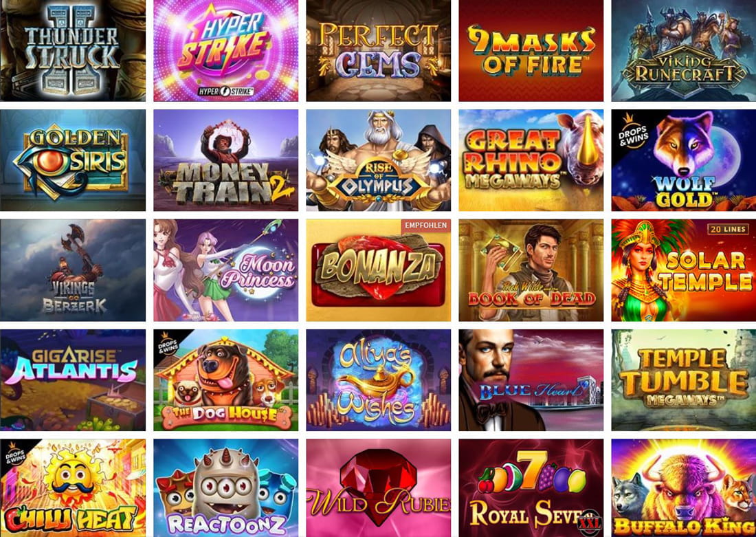This screenshot has height=537, width=756.
Task: Click Drops & Wins badge on The Dog House
Action: 168,344
